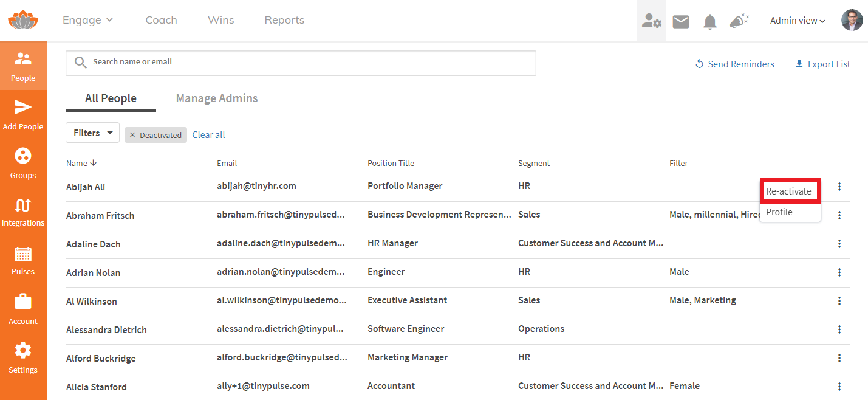Open Settings gear in sidebar
The width and height of the screenshot is (868, 400).
pos(23,358)
